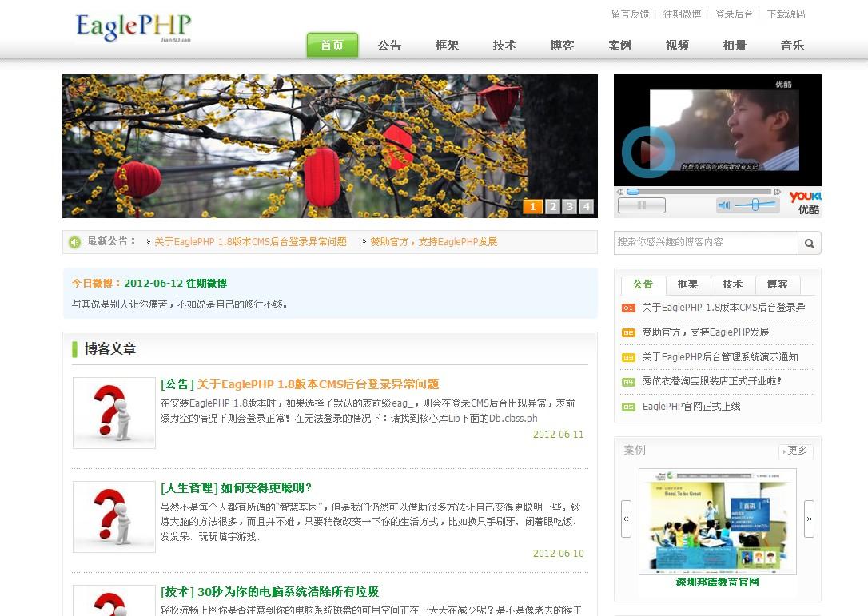Screen dimensions: 868x616
Task: Open the 音乐 navigation menu item
Action: point(793,46)
